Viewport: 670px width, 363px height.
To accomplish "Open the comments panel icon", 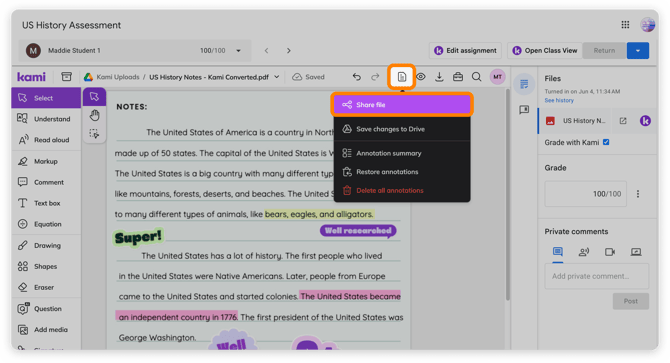I will 524,110.
